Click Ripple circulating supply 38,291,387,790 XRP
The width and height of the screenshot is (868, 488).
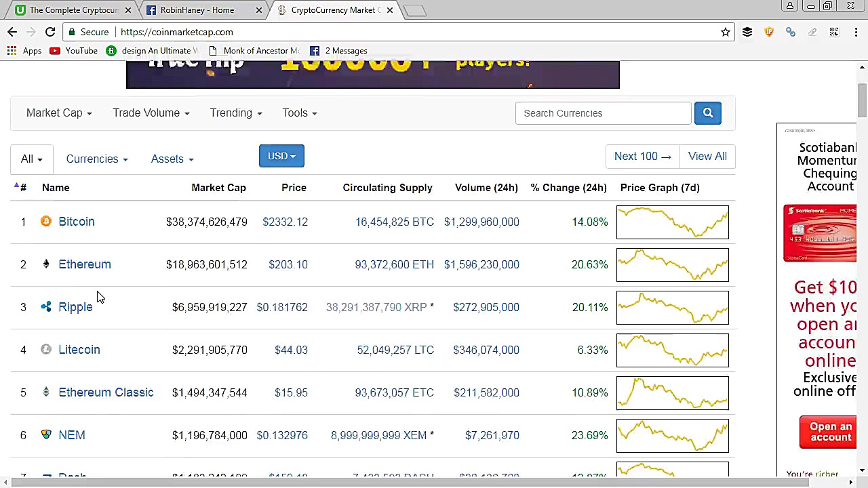click(376, 307)
